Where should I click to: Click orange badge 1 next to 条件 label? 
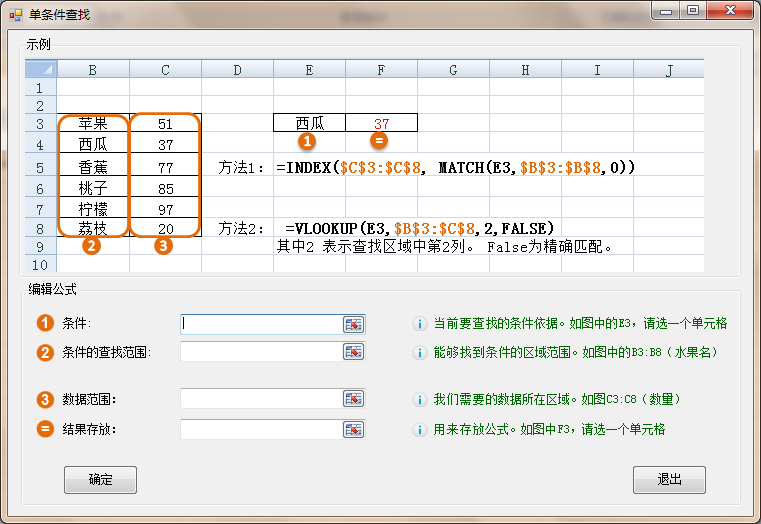pos(45,323)
